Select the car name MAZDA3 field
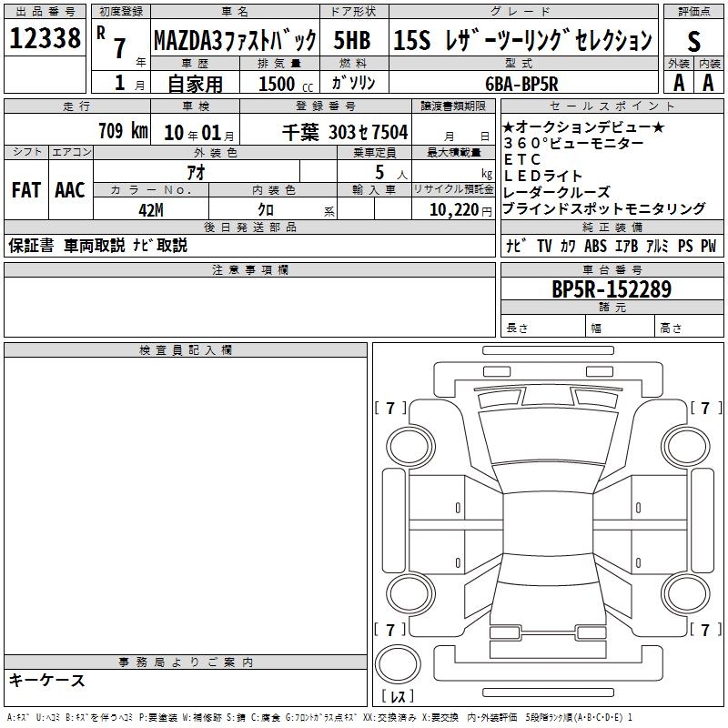The image size is (728, 728). [235, 40]
